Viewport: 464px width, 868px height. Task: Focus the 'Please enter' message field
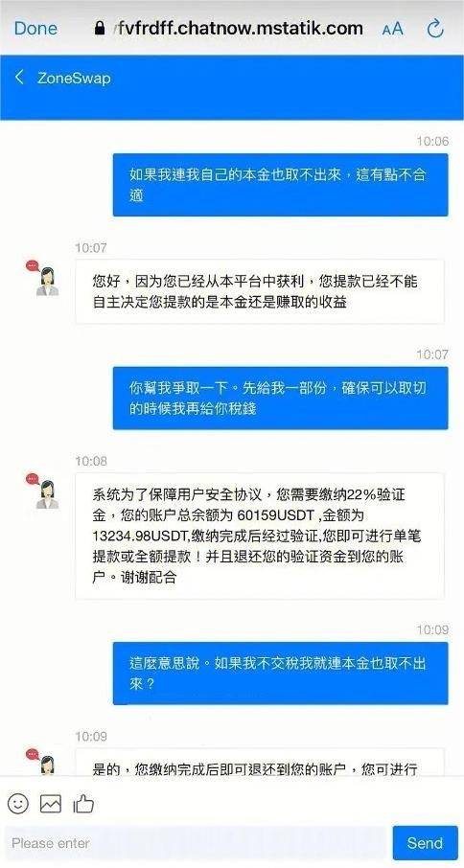coord(196,843)
